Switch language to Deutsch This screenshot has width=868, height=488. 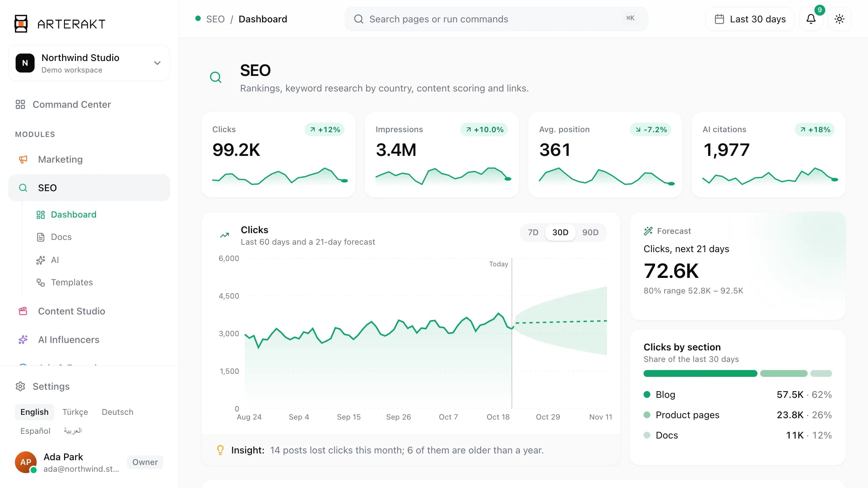coord(118,412)
